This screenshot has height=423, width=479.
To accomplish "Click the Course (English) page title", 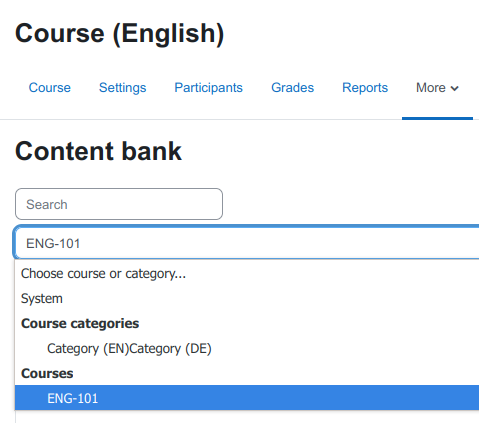I will click(x=120, y=34).
